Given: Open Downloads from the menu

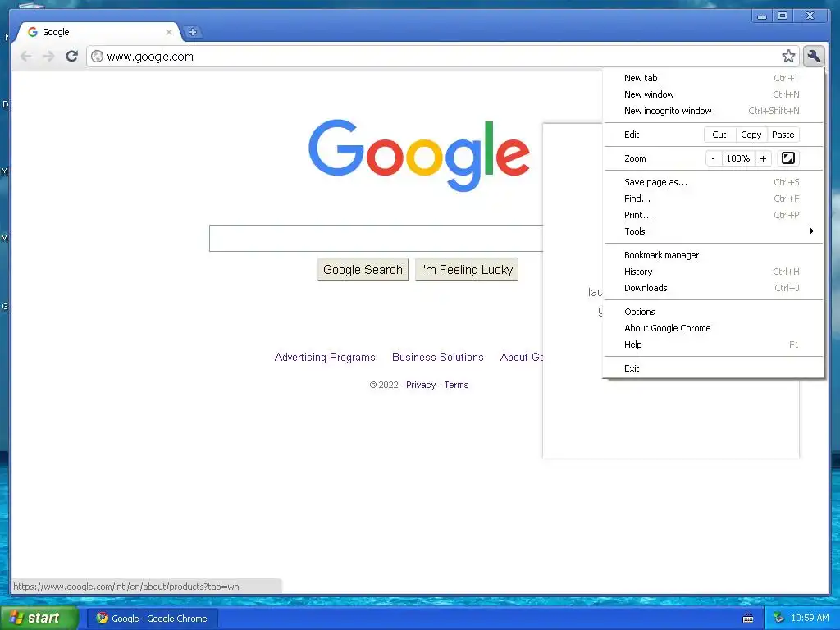Looking at the screenshot, I should tap(713, 288).
